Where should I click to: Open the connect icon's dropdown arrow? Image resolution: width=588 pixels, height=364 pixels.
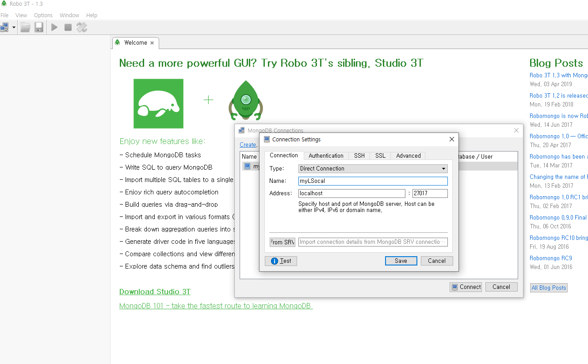click(14, 27)
